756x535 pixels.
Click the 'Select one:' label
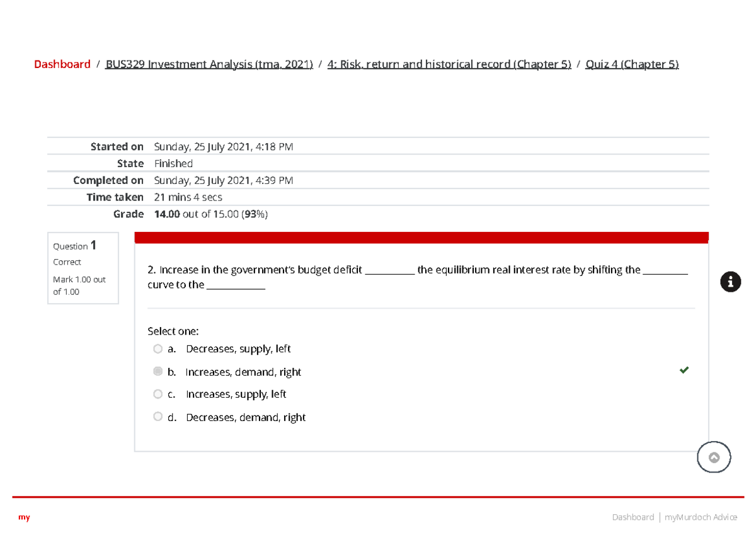click(x=173, y=331)
